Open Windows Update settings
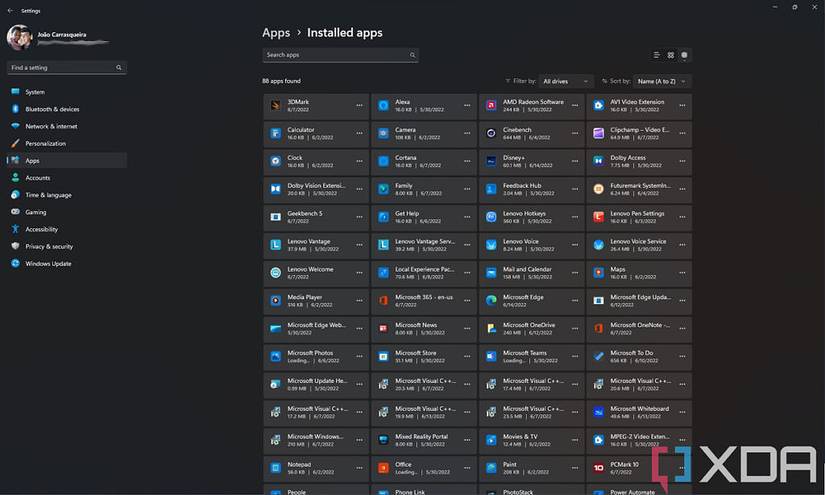The height and width of the screenshot is (495, 825). 67,264
